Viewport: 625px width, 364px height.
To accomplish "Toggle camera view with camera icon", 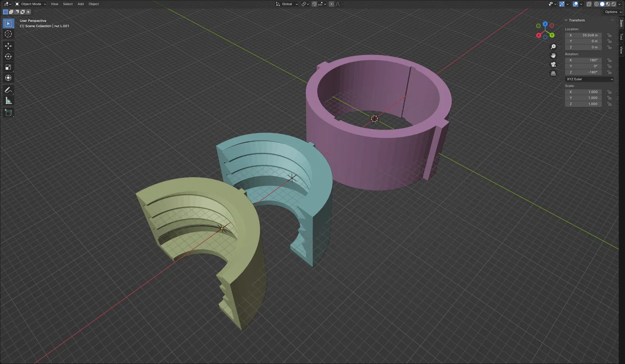I will point(553,64).
